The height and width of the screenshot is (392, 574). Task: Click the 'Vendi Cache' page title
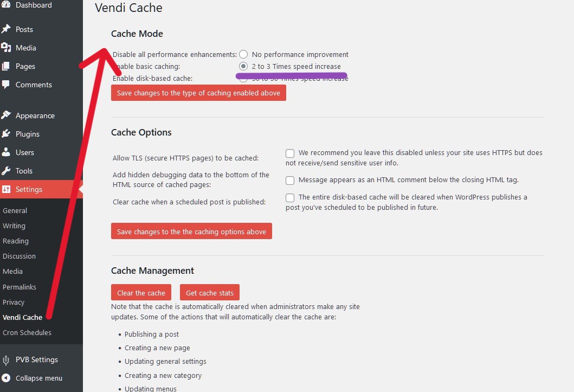pos(128,8)
